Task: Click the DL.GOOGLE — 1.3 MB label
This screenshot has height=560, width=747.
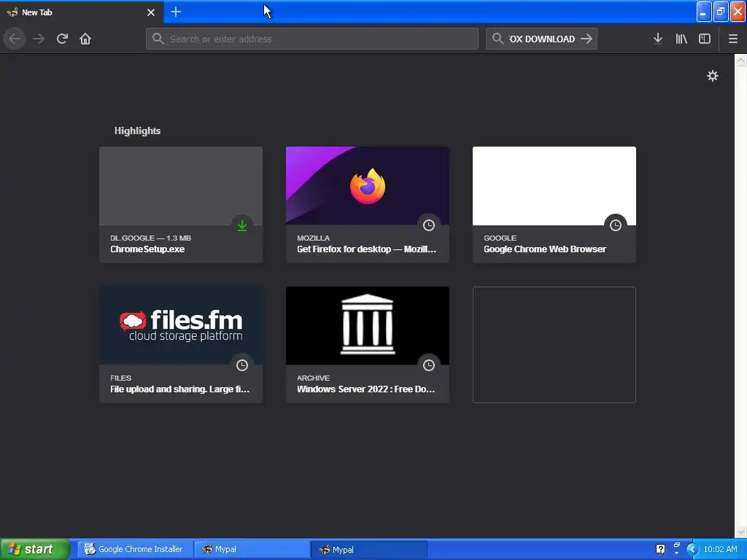Action: 150,238
